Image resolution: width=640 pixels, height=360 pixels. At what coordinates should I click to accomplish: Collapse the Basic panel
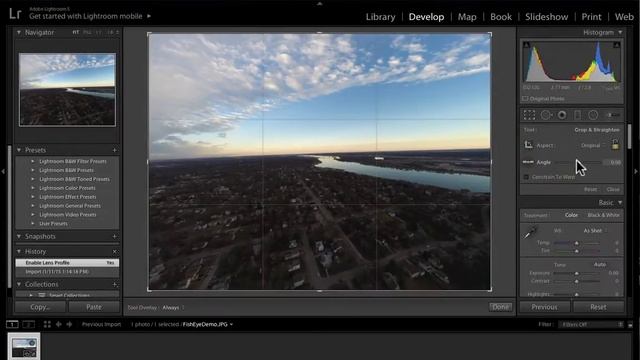point(620,202)
